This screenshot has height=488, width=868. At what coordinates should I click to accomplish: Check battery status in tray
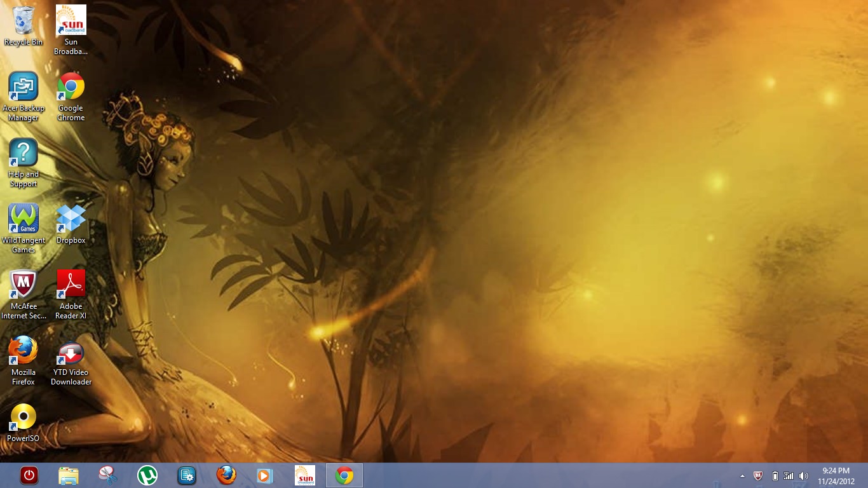775,476
